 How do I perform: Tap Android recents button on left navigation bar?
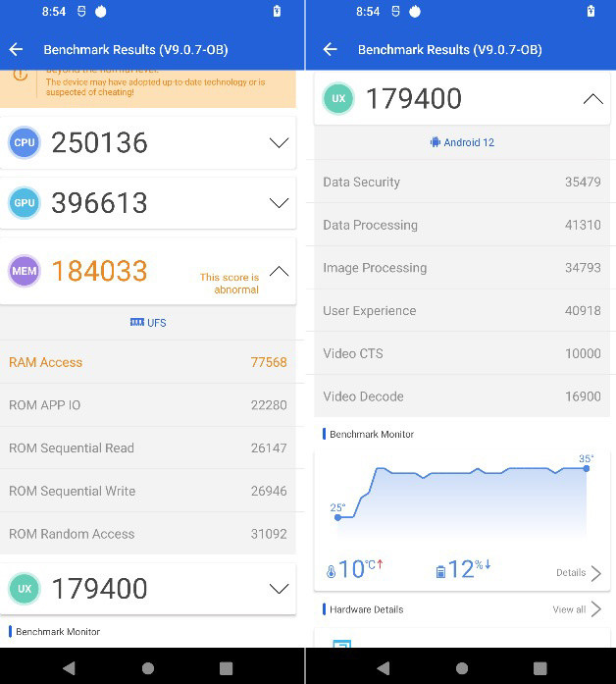point(226,668)
